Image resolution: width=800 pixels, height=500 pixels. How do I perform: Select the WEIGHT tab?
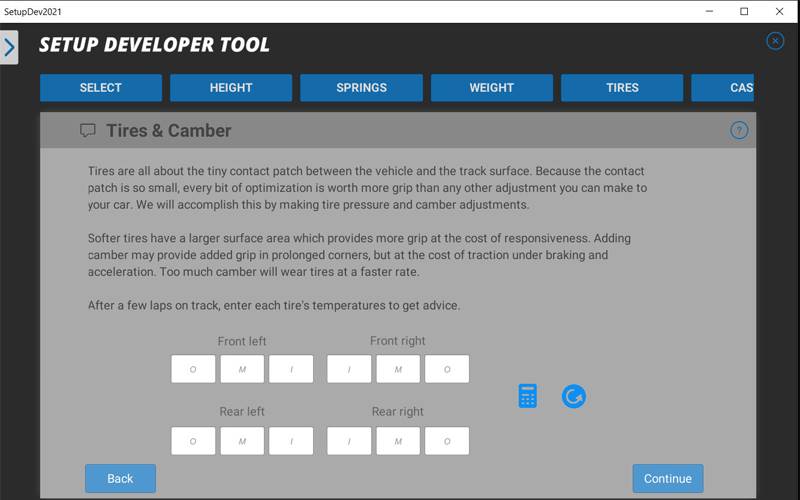click(492, 88)
